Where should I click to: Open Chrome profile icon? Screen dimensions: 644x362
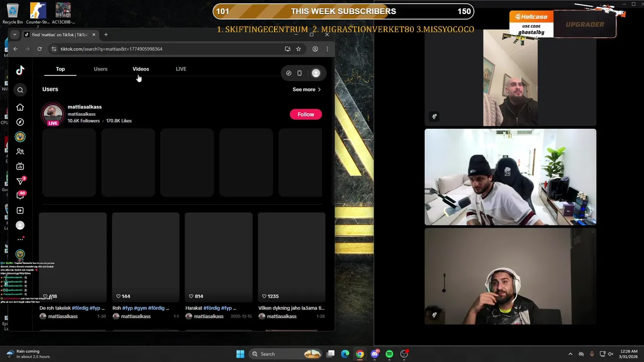pyautogui.click(x=315, y=49)
